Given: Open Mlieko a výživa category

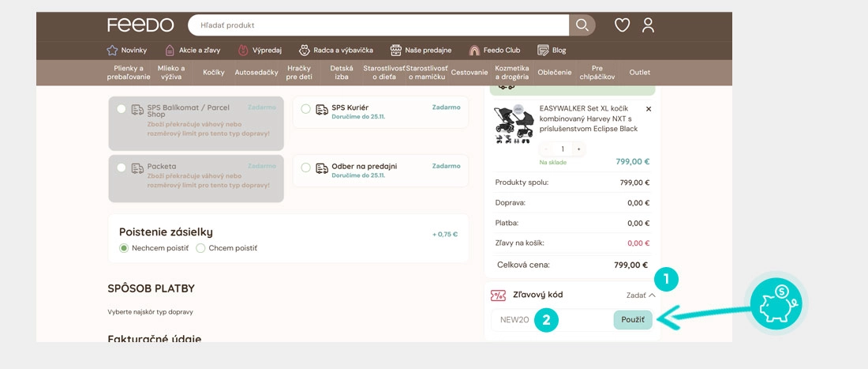Looking at the screenshot, I should point(171,73).
